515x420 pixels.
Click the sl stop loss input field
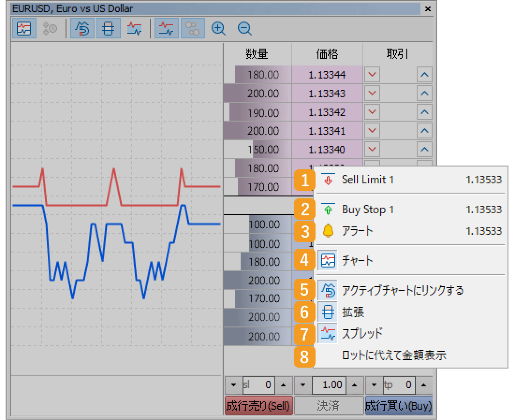click(258, 385)
